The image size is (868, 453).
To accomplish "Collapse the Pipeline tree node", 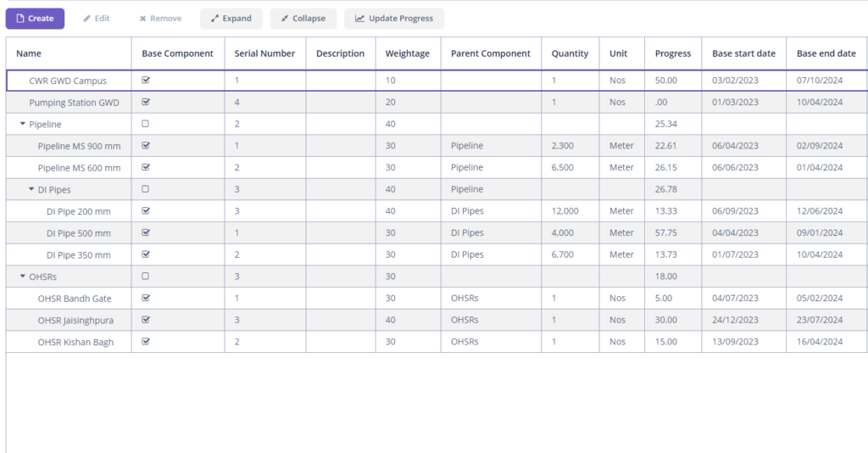I will pos(23,125).
